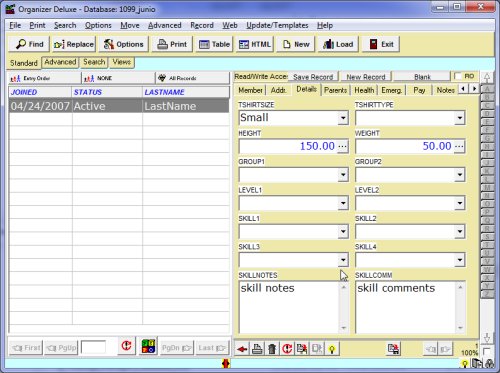Open the Replace tool
Image resolution: width=500 pixels, height=373 pixels.
74,44
